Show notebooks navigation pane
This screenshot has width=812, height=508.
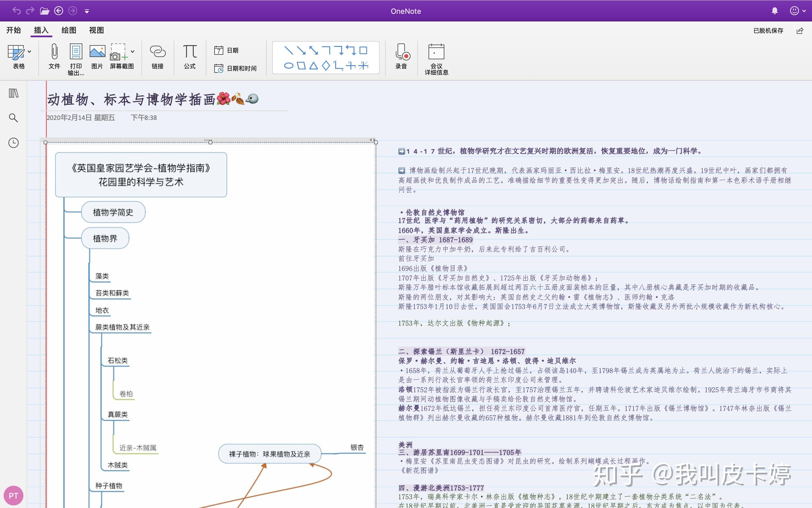[x=14, y=93]
